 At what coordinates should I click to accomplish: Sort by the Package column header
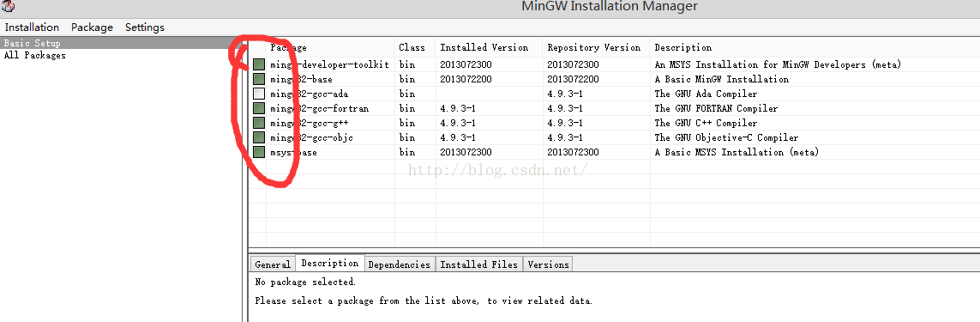pyautogui.click(x=331, y=47)
